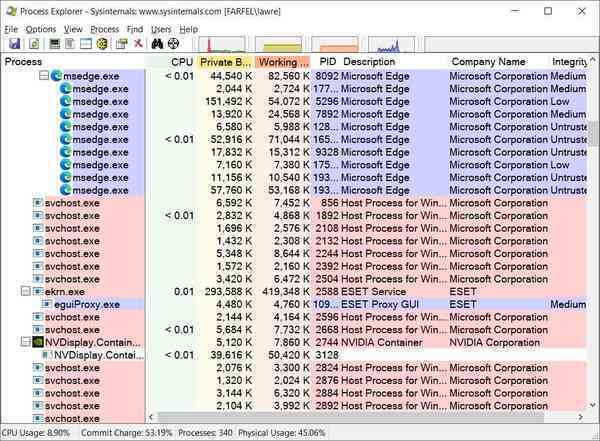Open System Information from the toolbar
This screenshot has height=441, width=600.
(x=53, y=45)
